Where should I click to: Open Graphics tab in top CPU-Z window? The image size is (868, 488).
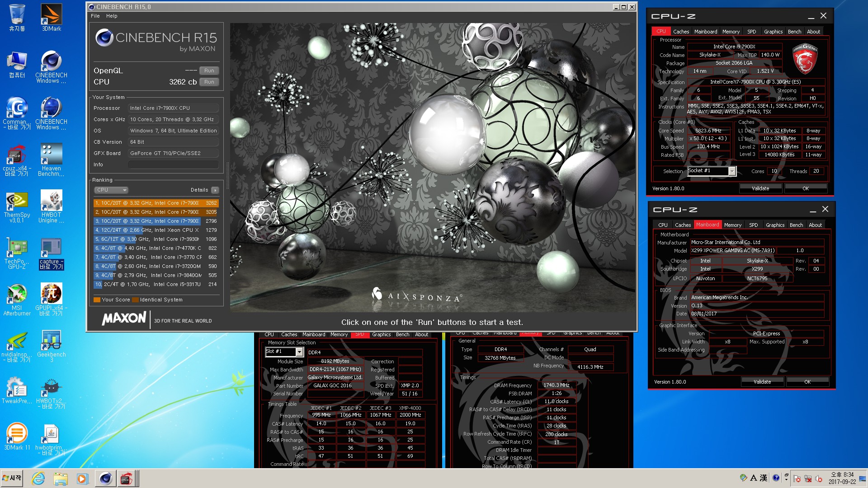pos(773,32)
